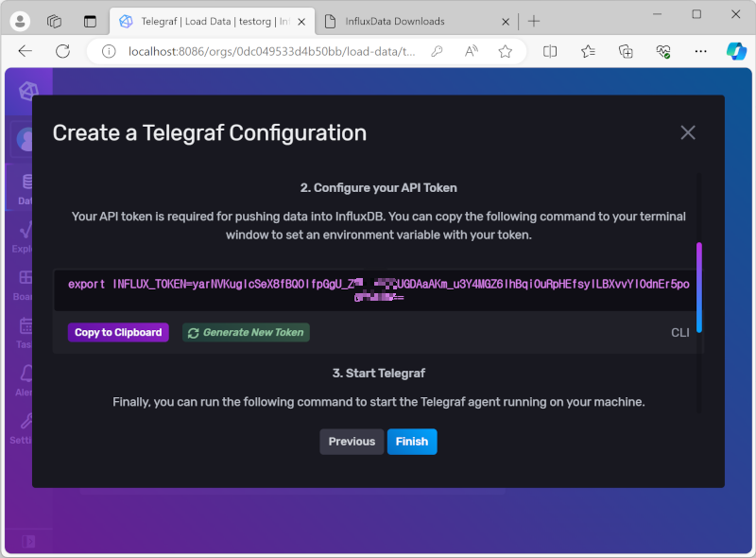Launch the Copilot sidebar
The width and height of the screenshot is (756, 558).
tap(736, 51)
